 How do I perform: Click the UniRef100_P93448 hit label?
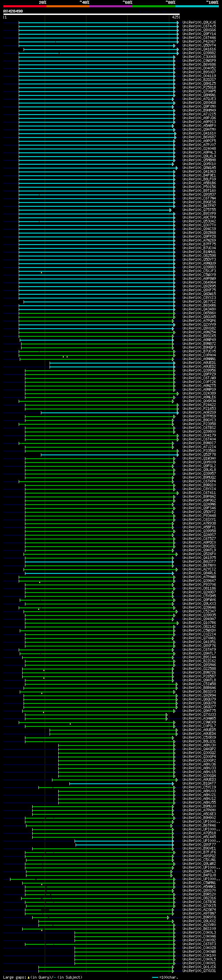[199, 516]
